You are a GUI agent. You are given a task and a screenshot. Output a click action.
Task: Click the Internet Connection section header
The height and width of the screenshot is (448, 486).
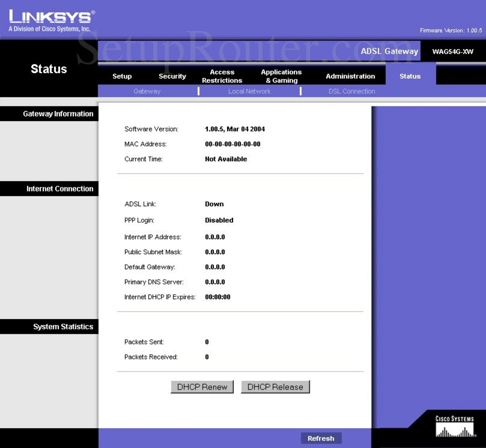point(60,188)
